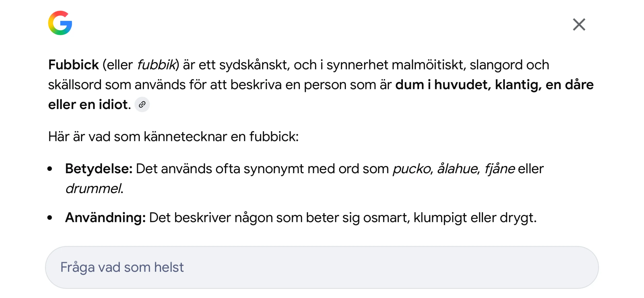Close the AI answer panel
Screen dimensions: 644x298
tap(579, 24)
